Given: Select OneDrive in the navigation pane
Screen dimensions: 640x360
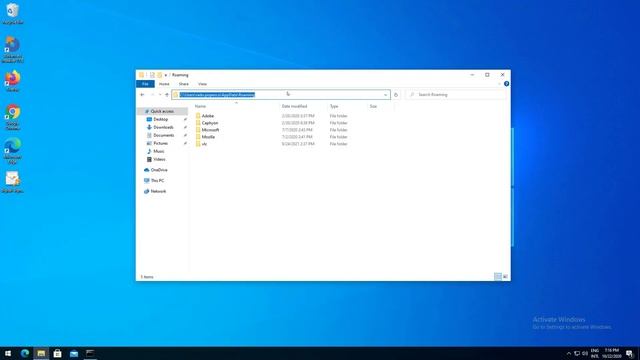Looking at the screenshot, I should pyautogui.click(x=159, y=170).
